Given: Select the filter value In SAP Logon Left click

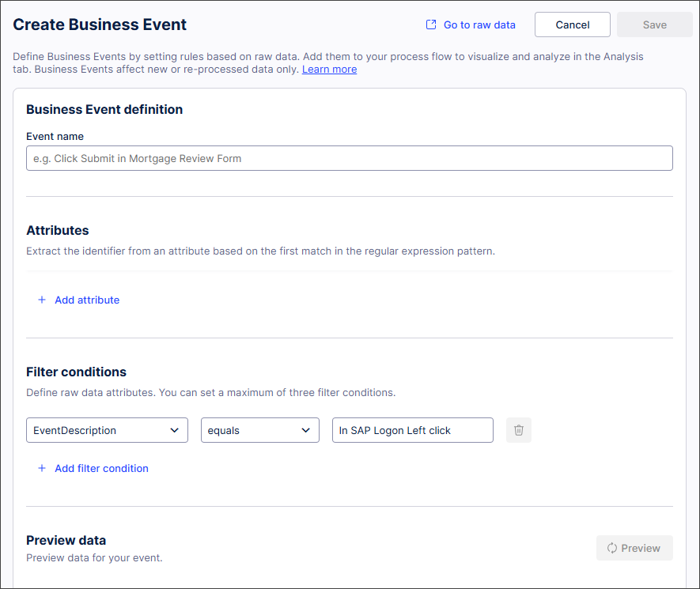Looking at the screenshot, I should coord(412,429).
